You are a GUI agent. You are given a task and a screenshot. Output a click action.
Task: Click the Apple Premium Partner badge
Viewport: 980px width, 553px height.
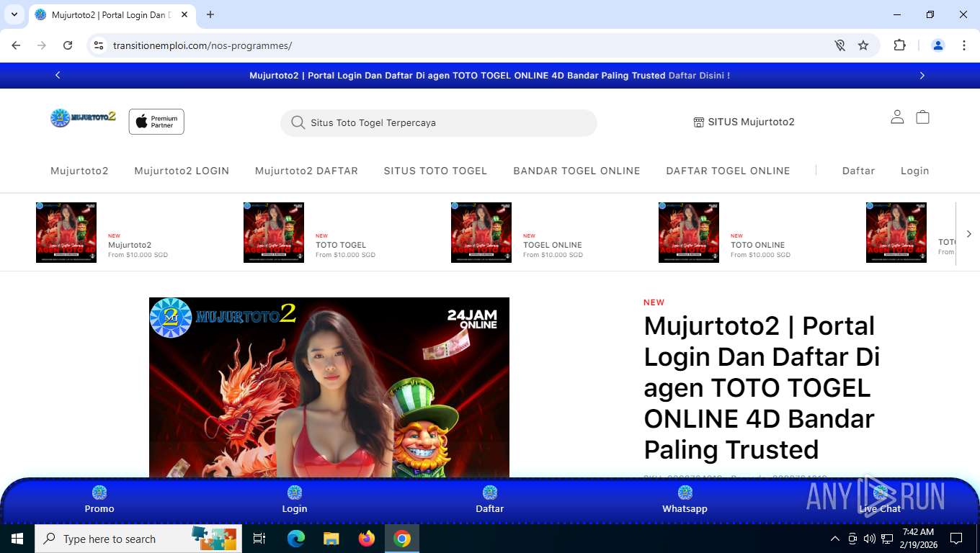[156, 122]
